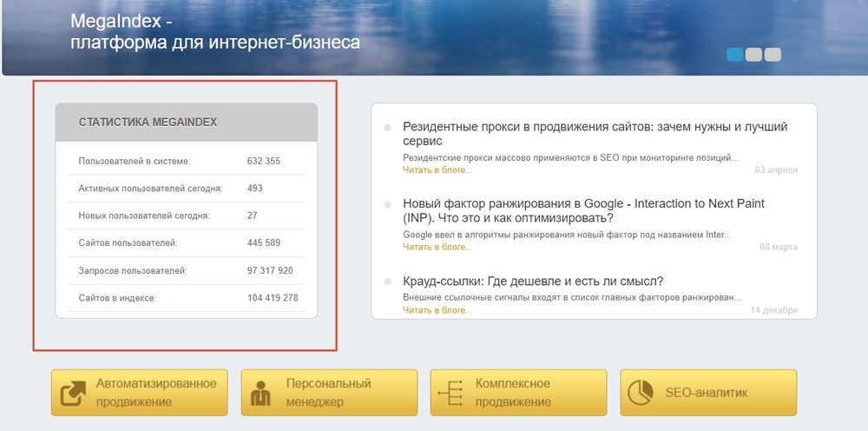Viewport: 868px width, 431px height.
Task: Click the value 27
Action: point(252,215)
